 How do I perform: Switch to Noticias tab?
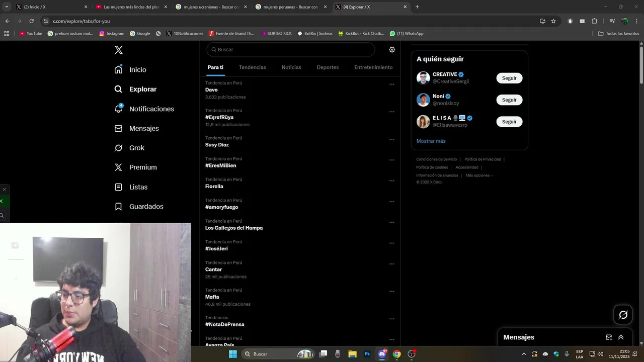point(291,67)
